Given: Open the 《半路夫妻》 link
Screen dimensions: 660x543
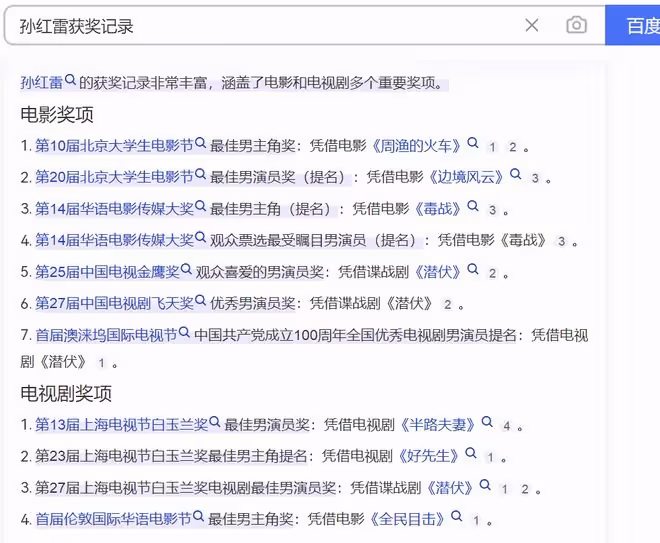Looking at the screenshot, I should (x=438, y=425).
